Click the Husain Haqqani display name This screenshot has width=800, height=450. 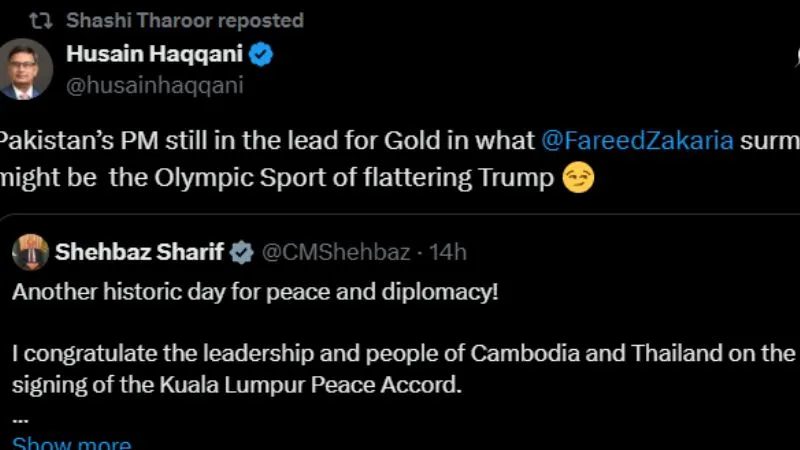(x=154, y=55)
